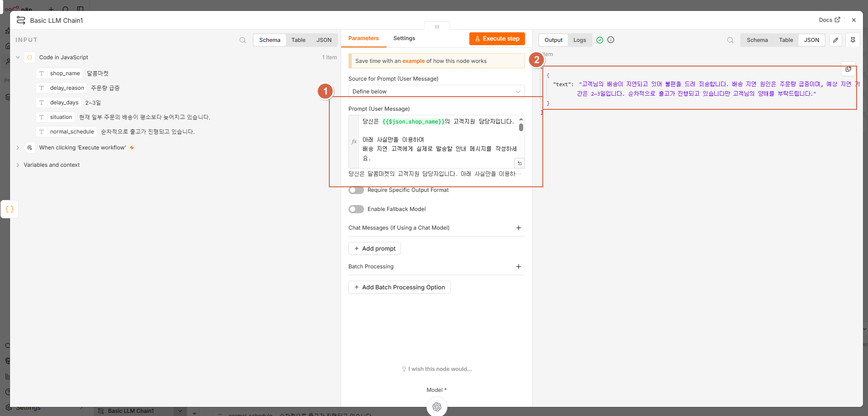
Task: Click the prompt editor scrollbar thumb
Action: pos(521,127)
